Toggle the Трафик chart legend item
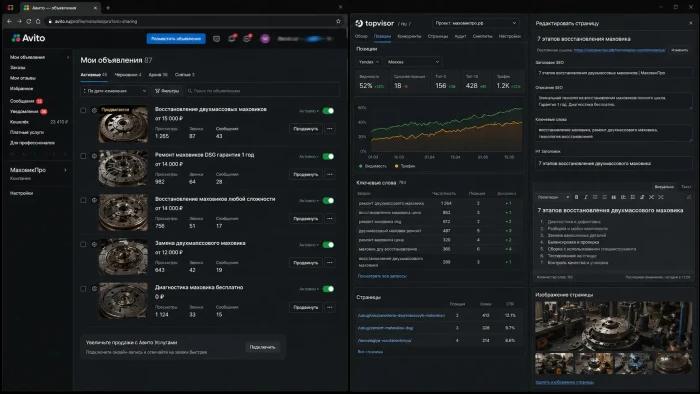Image resolution: width=700 pixels, height=394 pixels. pyautogui.click(x=404, y=166)
